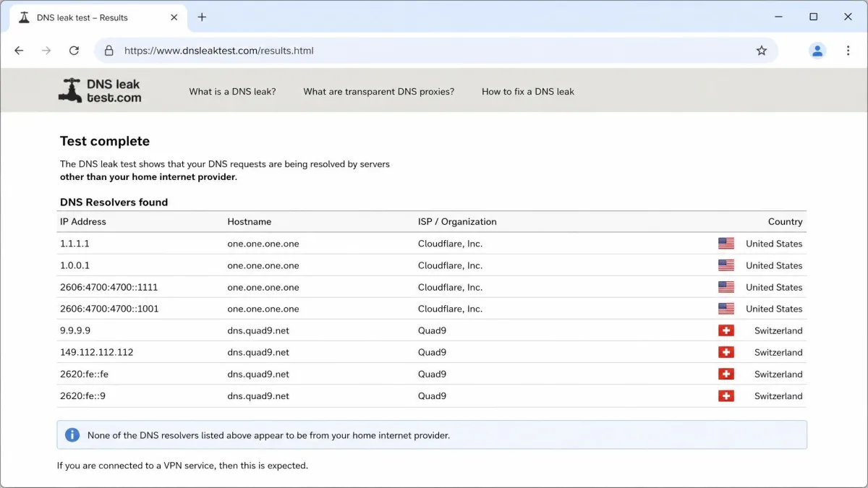Click the ISP / Organization column header
868x488 pixels.
click(x=457, y=222)
